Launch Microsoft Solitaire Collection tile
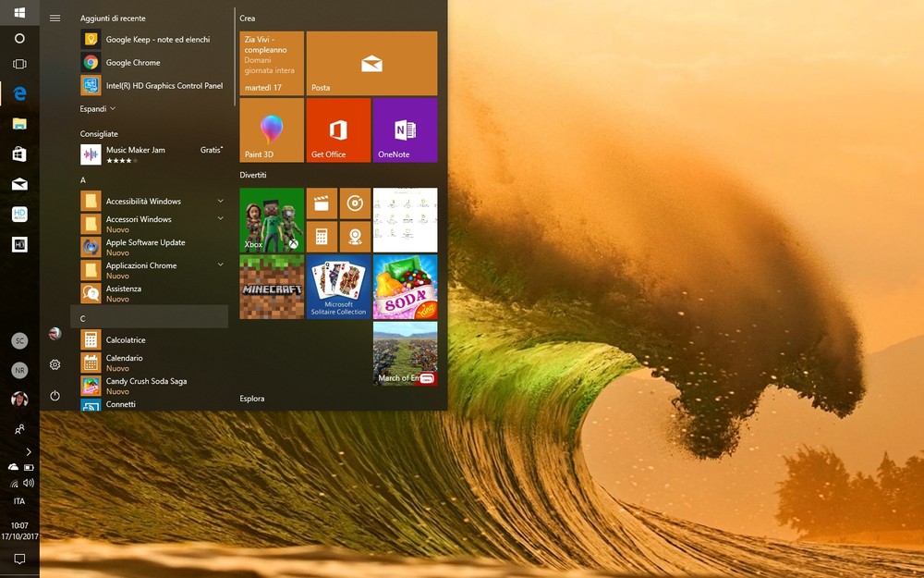The height and width of the screenshot is (578, 924). (338, 287)
